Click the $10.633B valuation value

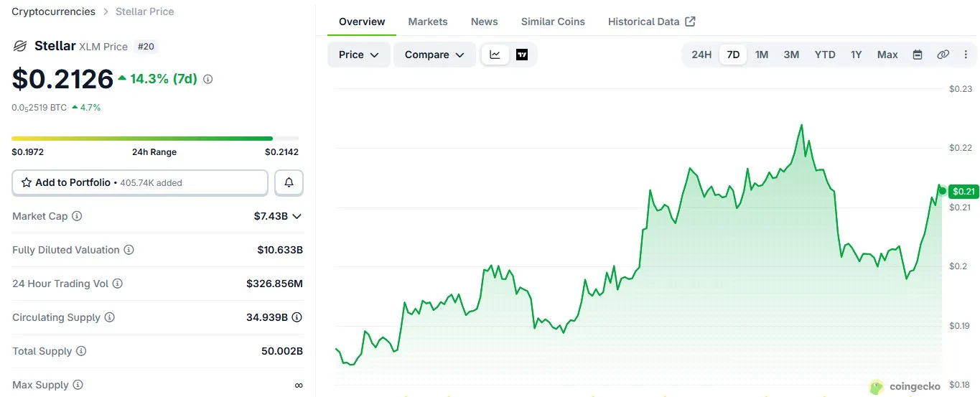(280, 250)
